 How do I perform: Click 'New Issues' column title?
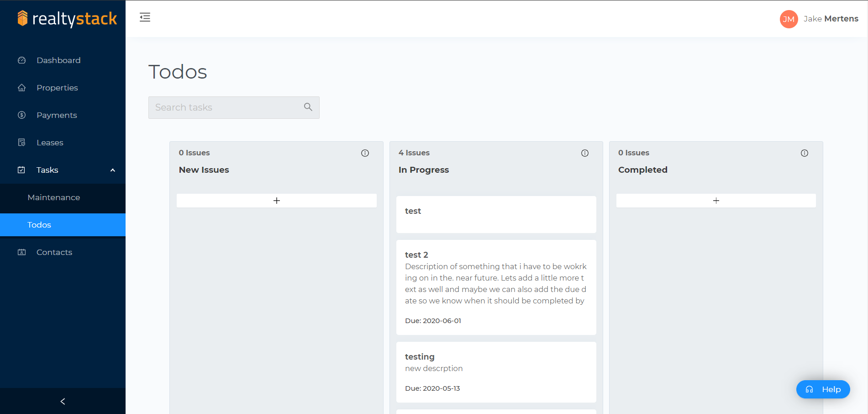(204, 170)
